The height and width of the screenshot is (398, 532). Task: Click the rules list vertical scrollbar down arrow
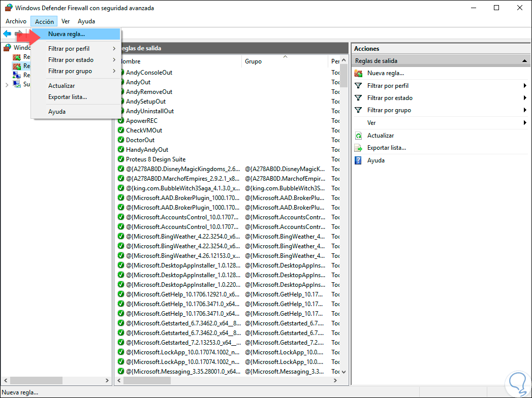(x=343, y=372)
